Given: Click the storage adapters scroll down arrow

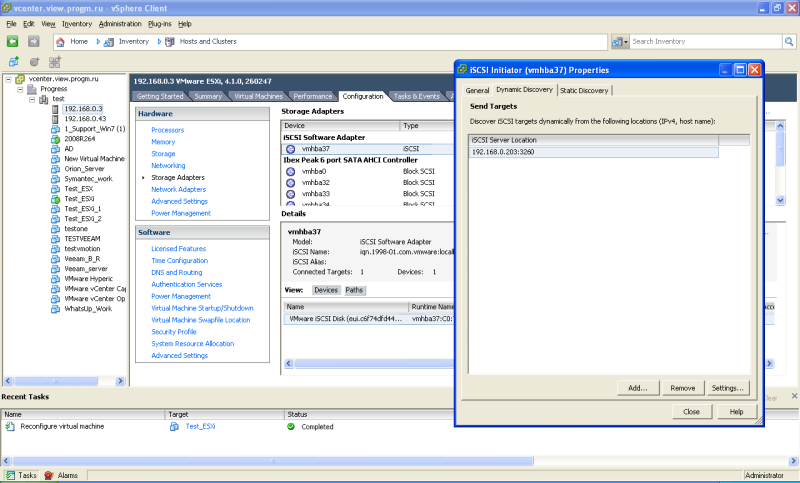Looking at the screenshot, I should (x=780, y=200).
